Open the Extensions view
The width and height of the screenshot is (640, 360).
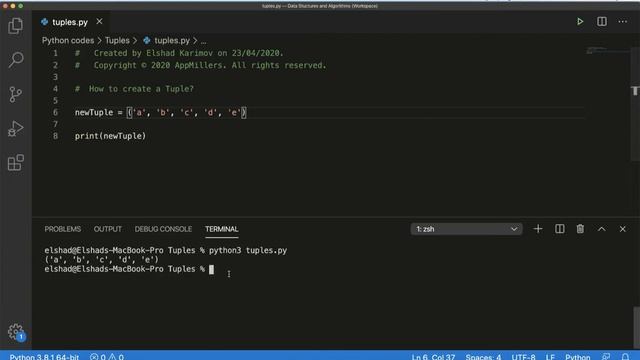point(16,162)
